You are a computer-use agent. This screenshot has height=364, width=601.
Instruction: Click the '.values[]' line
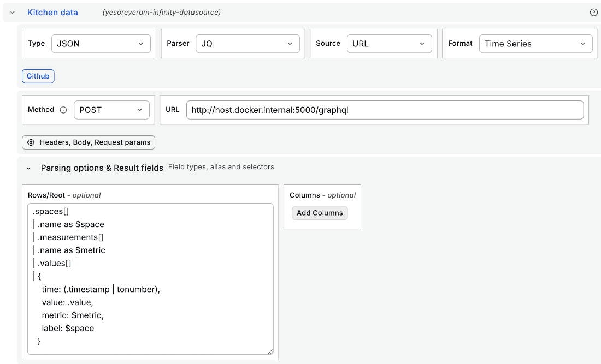coord(52,264)
